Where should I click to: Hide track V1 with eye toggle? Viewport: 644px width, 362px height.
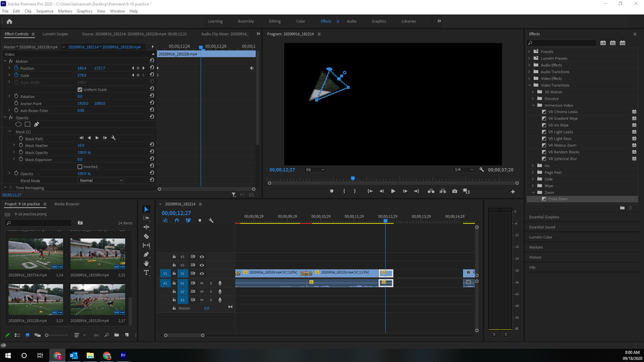(x=202, y=274)
